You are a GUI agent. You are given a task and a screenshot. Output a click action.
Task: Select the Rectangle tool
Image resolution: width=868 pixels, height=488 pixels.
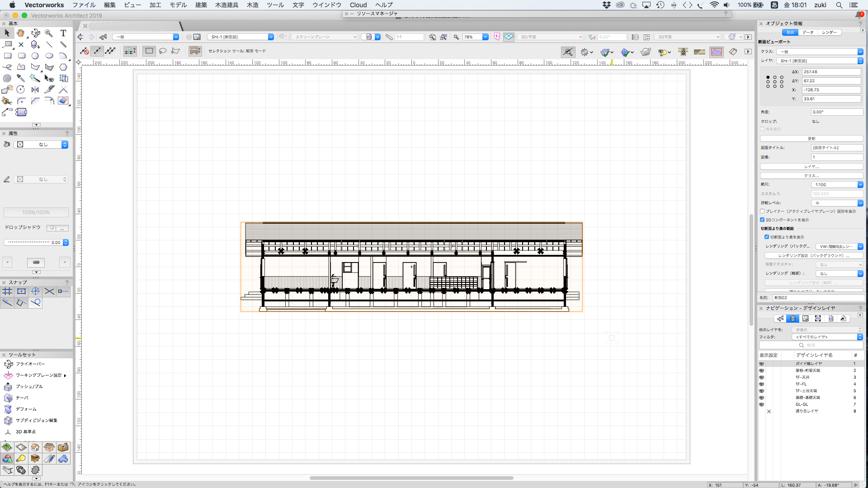pyautogui.click(x=7, y=56)
